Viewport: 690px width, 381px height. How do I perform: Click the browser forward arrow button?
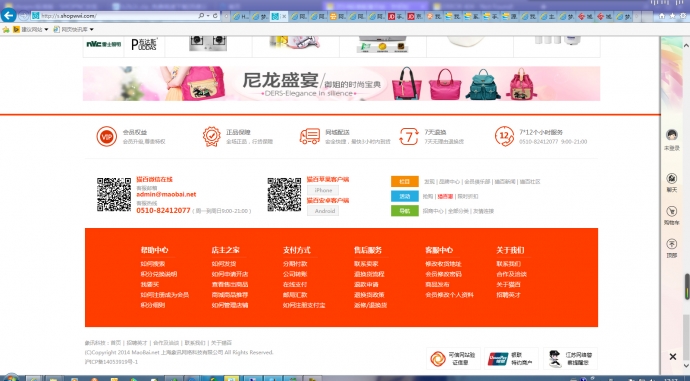click(x=24, y=16)
